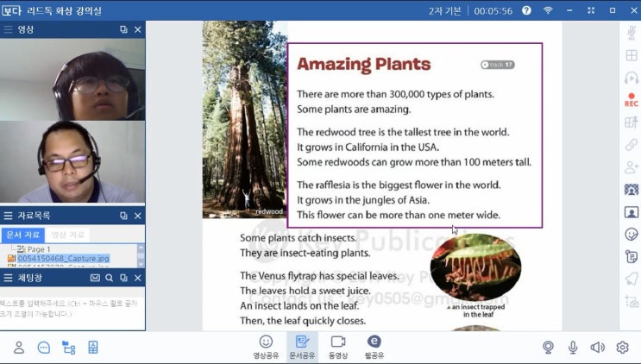Click the chat text input field
The width and height of the screenshot is (641, 364).
pyautogui.click(x=72, y=309)
